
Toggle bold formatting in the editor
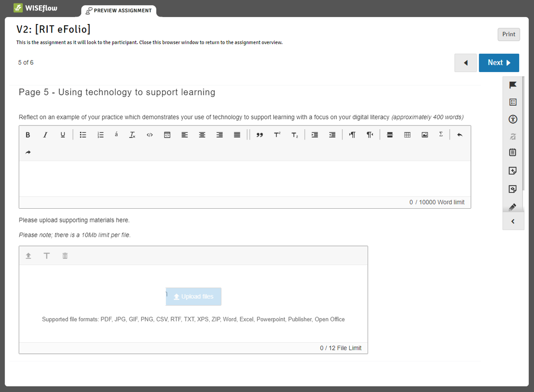(28, 135)
